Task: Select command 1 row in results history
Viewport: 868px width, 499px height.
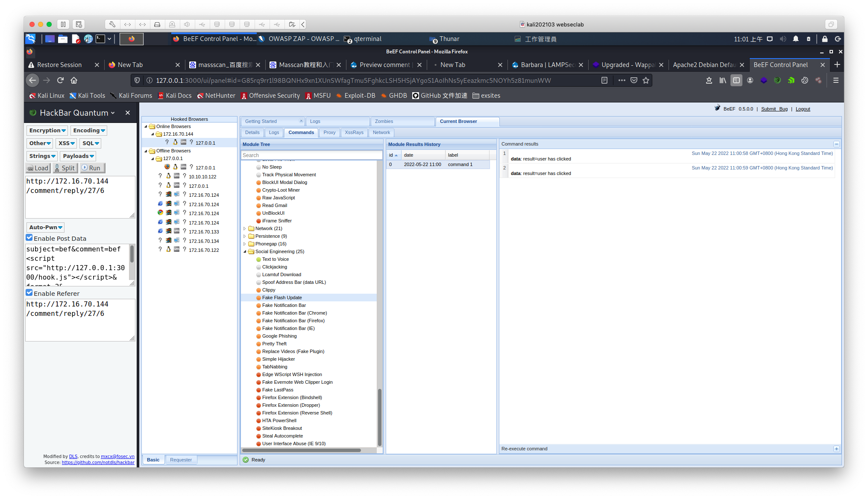Action: pyautogui.click(x=438, y=165)
